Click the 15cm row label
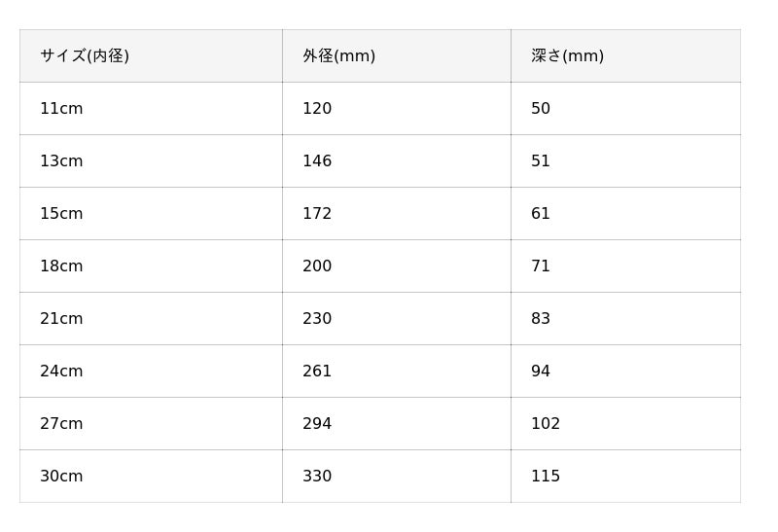Image resolution: width=778 pixels, height=532 pixels. [x=61, y=214]
